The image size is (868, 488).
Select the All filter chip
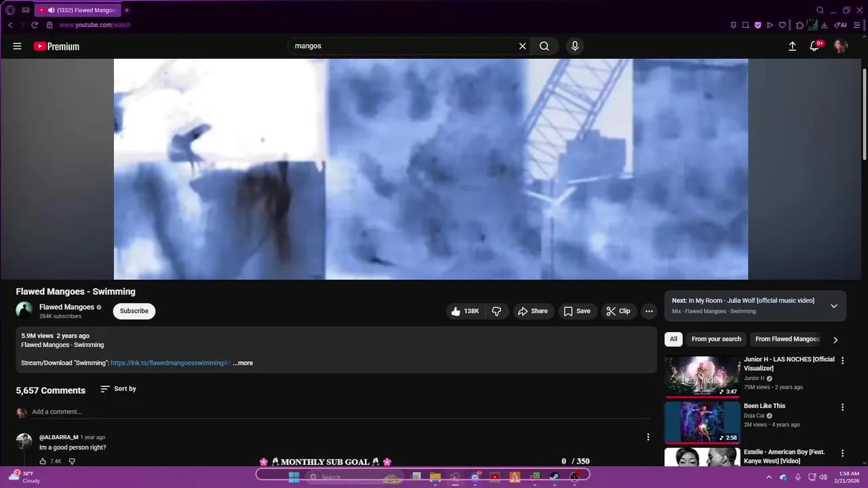tap(673, 339)
